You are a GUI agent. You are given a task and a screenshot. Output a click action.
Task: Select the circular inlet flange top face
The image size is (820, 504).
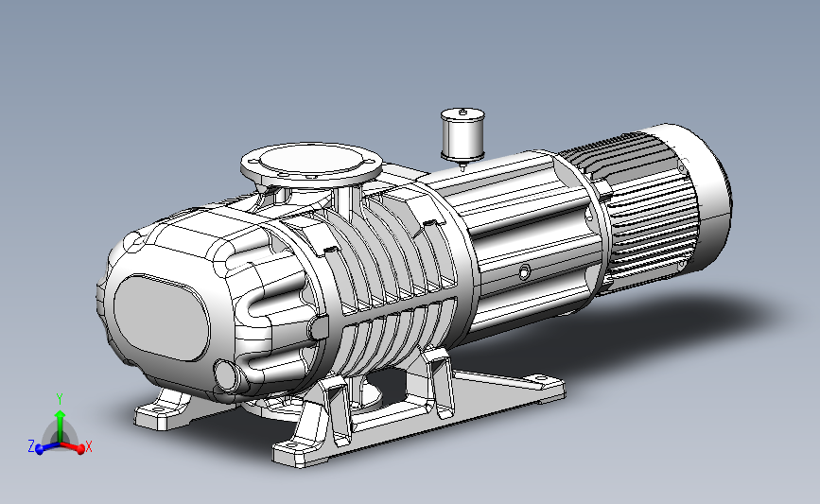(312, 159)
